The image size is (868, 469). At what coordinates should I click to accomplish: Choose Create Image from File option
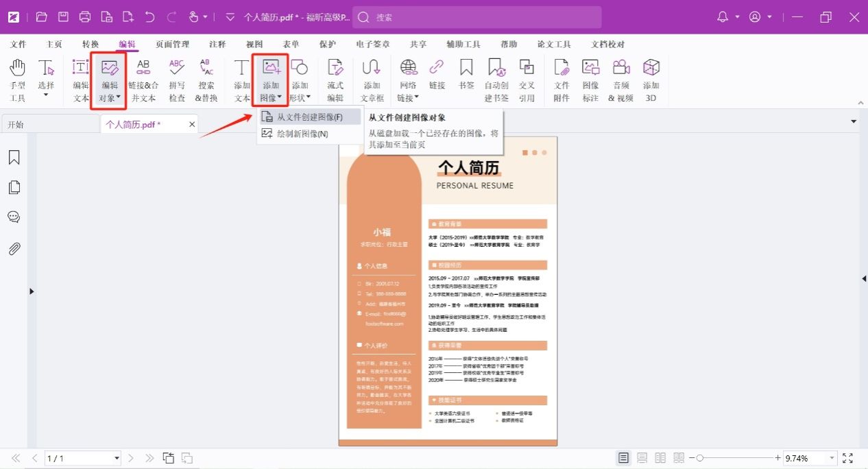tap(309, 117)
